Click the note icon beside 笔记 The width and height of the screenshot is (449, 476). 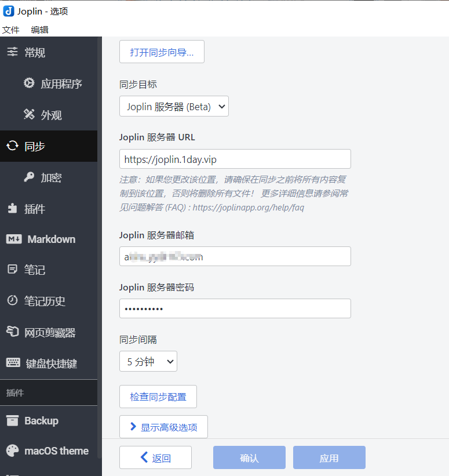coord(12,269)
